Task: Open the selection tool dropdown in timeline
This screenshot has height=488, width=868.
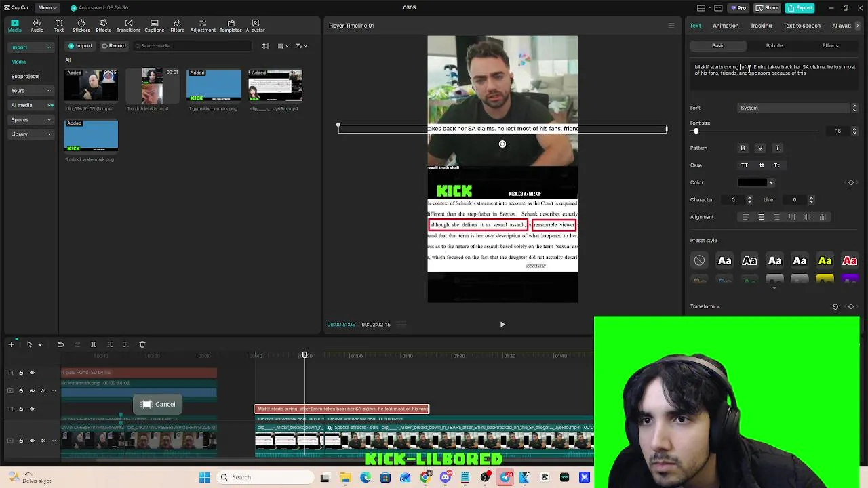Action: pyautogui.click(x=39, y=344)
